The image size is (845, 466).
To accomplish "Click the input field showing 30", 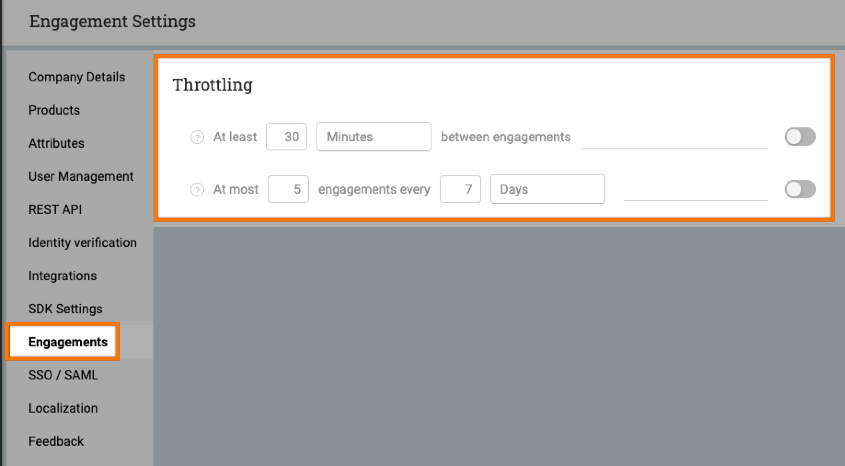I will coord(286,137).
